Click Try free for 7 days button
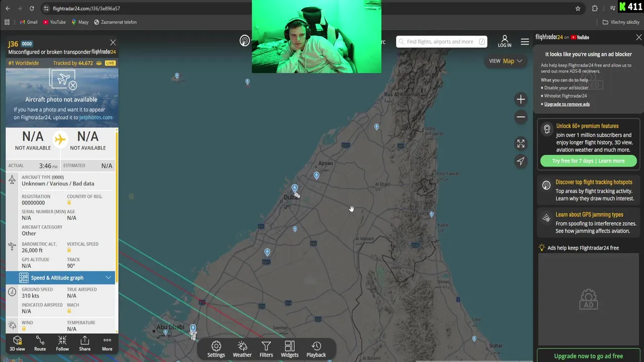 [x=588, y=161]
